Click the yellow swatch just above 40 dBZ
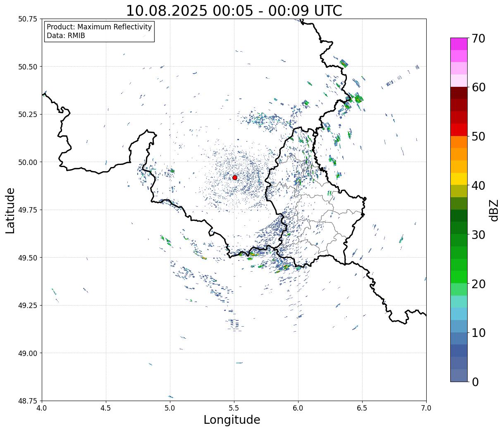The image size is (504, 430). [459, 179]
